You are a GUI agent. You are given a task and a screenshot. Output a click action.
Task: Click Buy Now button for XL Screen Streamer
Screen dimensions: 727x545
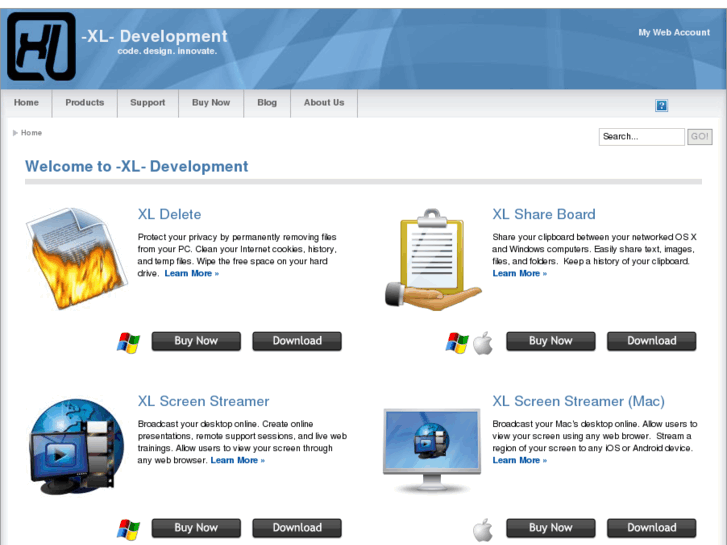point(196,528)
